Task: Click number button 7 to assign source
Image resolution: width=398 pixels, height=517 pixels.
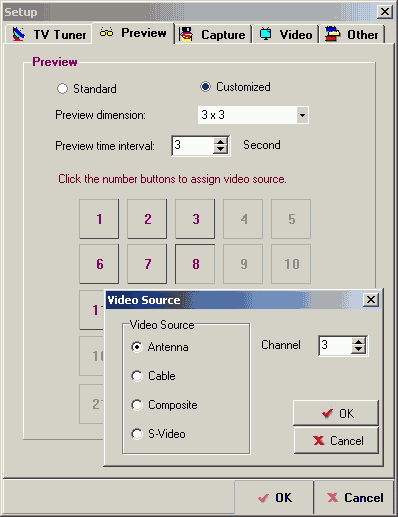Action: click(x=147, y=264)
